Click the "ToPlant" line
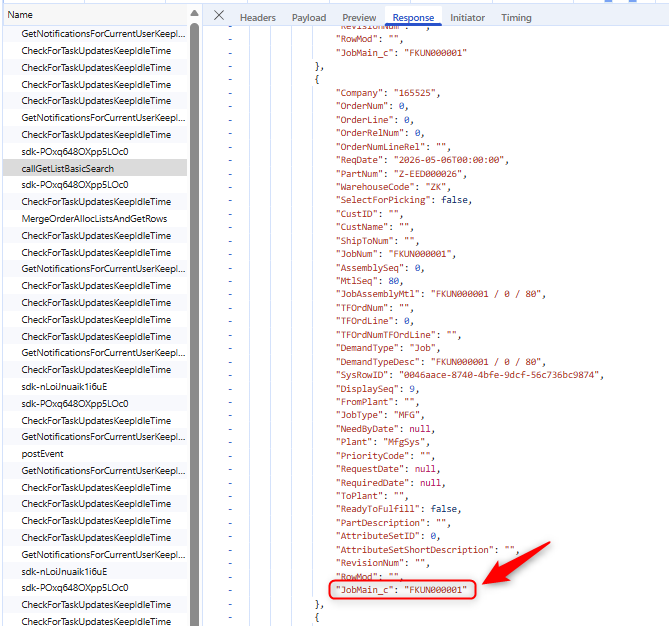The height and width of the screenshot is (626, 669). 372,496
